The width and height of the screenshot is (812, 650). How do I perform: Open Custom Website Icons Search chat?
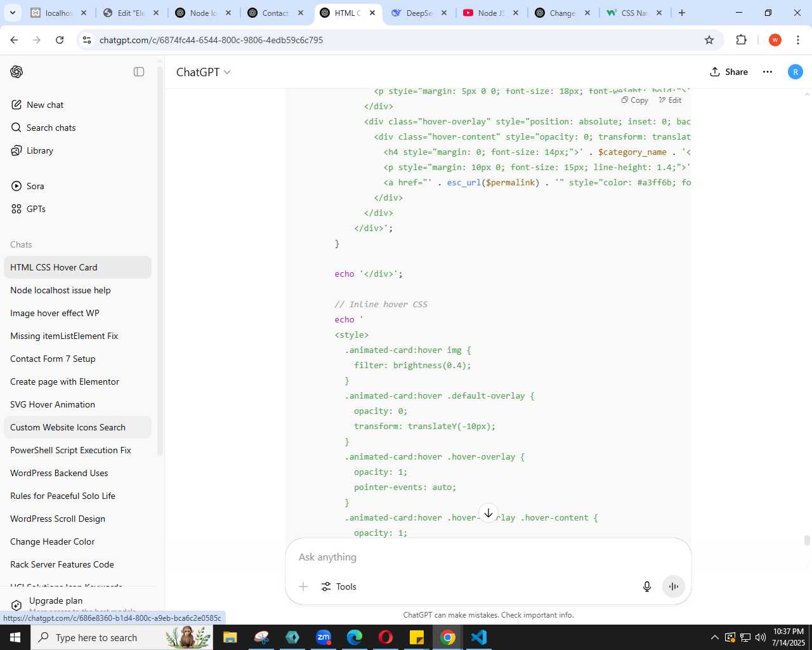pyautogui.click(x=77, y=427)
